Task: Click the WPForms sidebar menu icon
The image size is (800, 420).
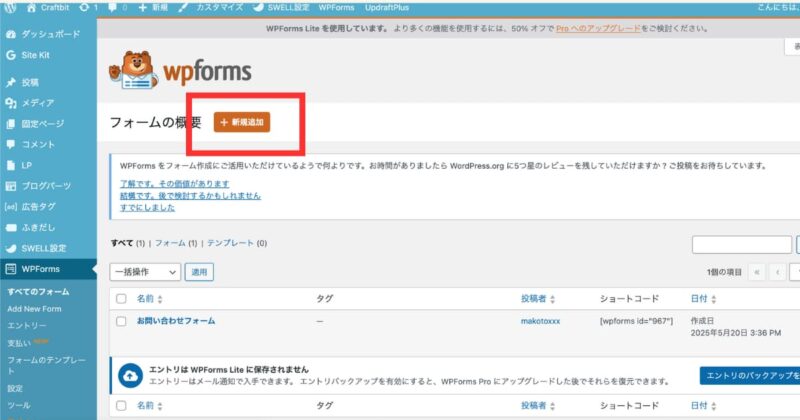Action: pyautogui.click(x=11, y=269)
